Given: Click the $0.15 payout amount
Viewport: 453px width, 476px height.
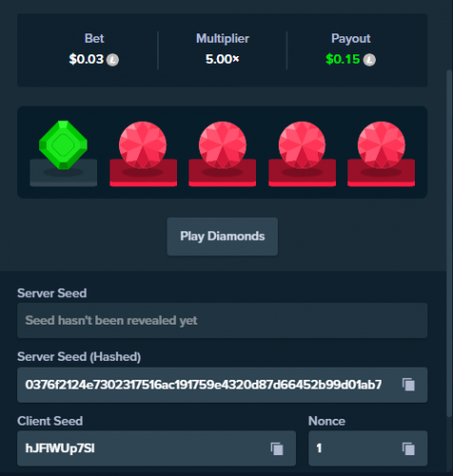Looking at the screenshot, I should pos(343,59).
